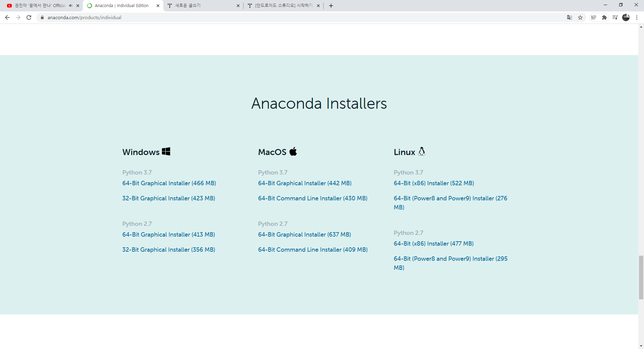Click the Windows column heading text
The image size is (644, 349).
pos(141,152)
